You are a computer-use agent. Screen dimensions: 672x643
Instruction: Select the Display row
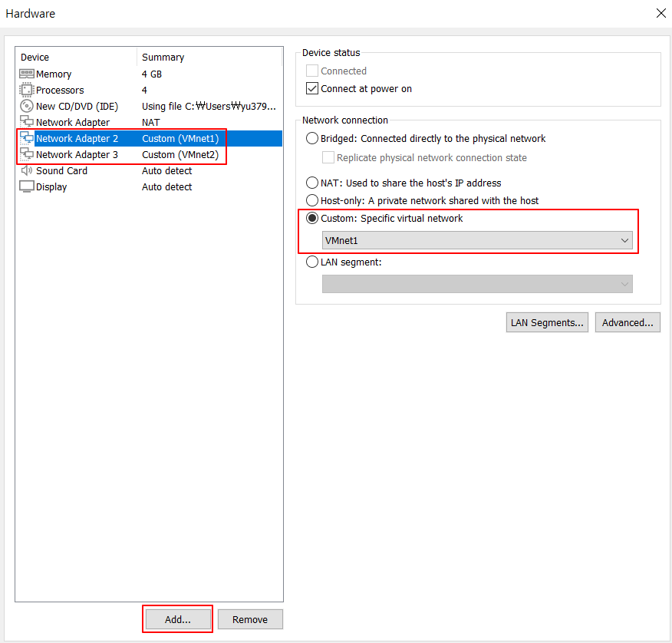click(x=150, y=187)
